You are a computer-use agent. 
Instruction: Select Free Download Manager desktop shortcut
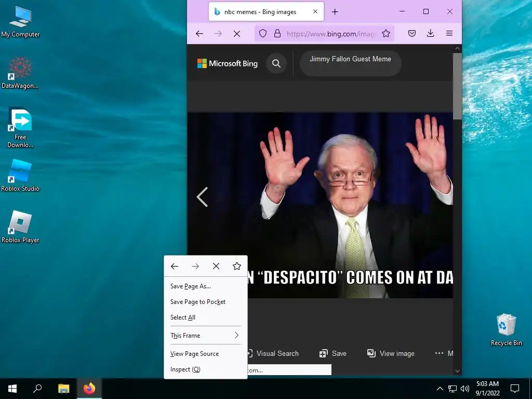[x=20, y=128]
